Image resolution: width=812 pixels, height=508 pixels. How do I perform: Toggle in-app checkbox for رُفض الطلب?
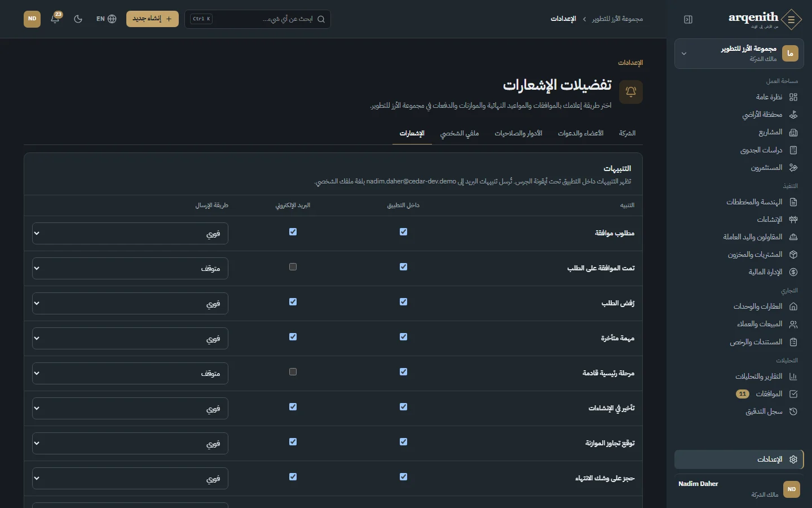tap(403, 302)
